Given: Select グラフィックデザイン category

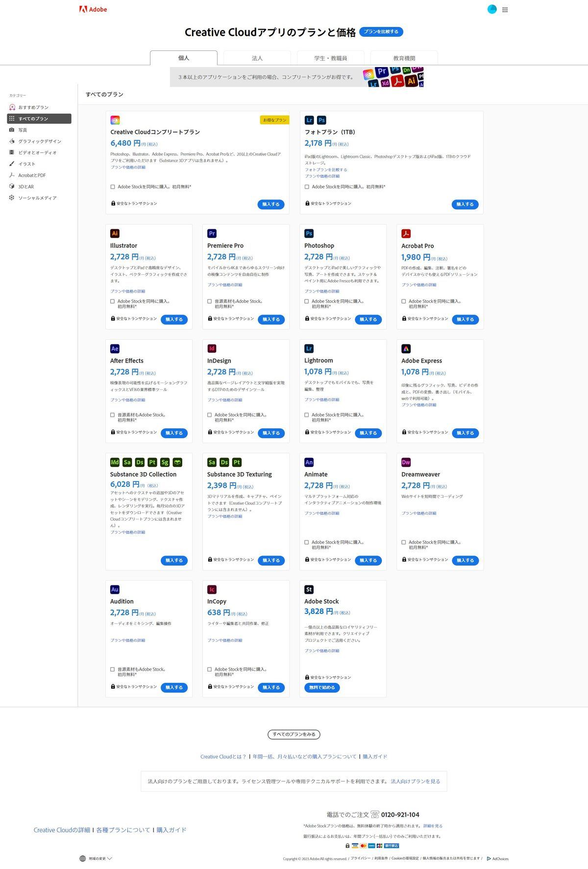Looking at the screenshot, I should 39,141.
